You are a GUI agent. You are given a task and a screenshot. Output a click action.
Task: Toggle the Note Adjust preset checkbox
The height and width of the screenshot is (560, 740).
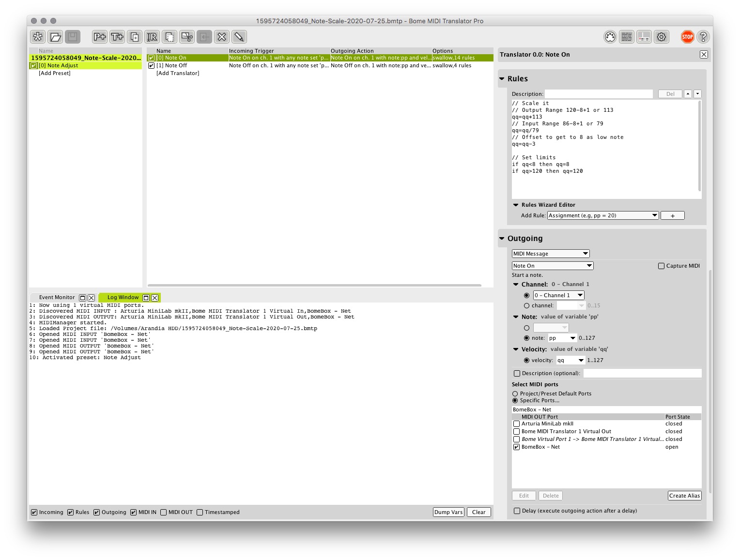coord(34,66)
